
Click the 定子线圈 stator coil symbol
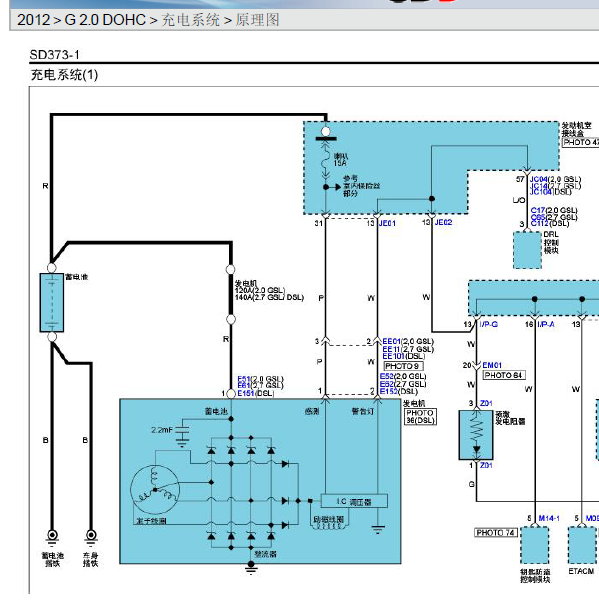155,489
